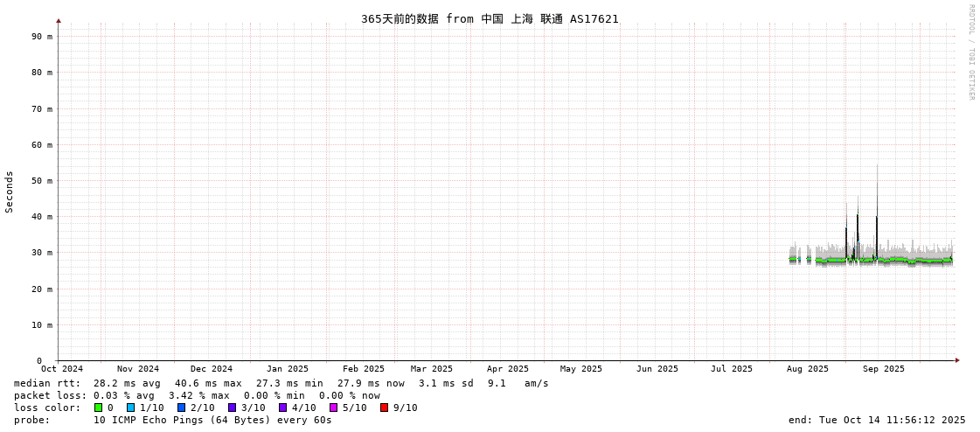This screenshot has height=432, width=980.
Task: Click the light blue 1/10 loss swatch
Action: 131,408
